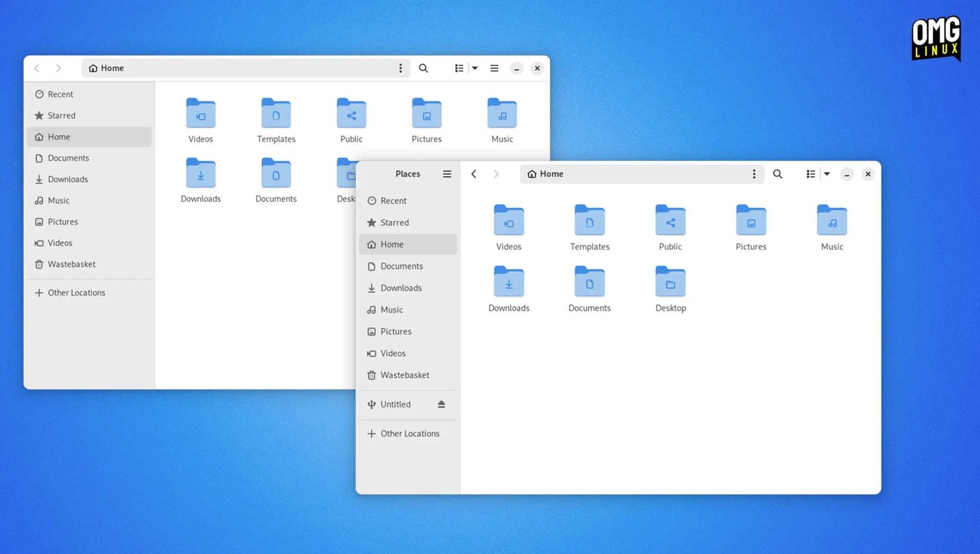Click search icon in back Files window
Screen dimensions: 980x554
pyautogui.click(x=423, y=68)
